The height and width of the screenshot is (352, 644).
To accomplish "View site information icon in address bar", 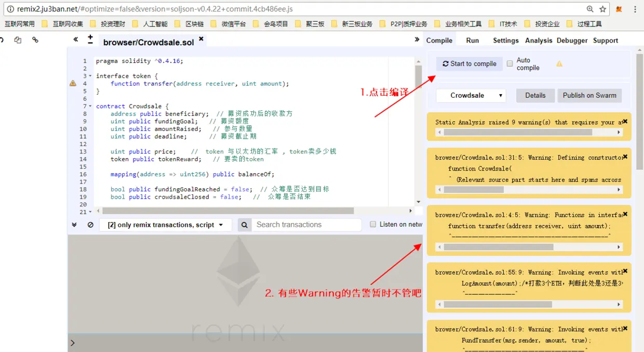I will pyautogui.click(x=10, y=9).
